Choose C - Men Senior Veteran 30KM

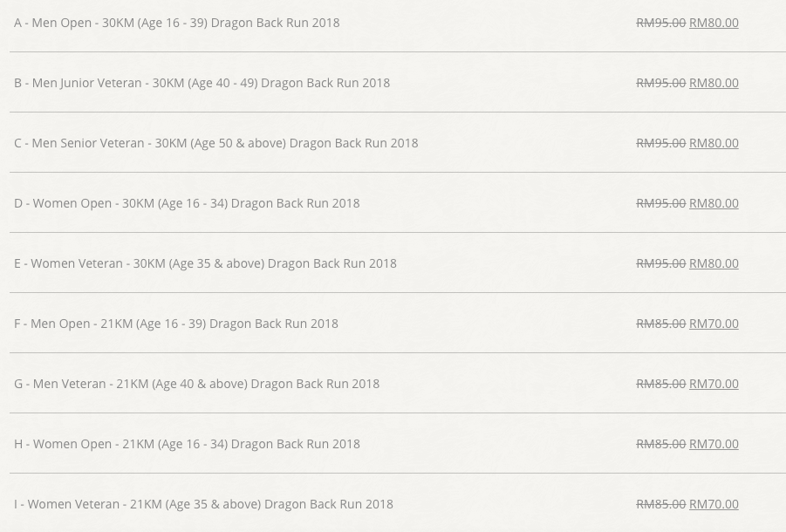tap(215, 143)
